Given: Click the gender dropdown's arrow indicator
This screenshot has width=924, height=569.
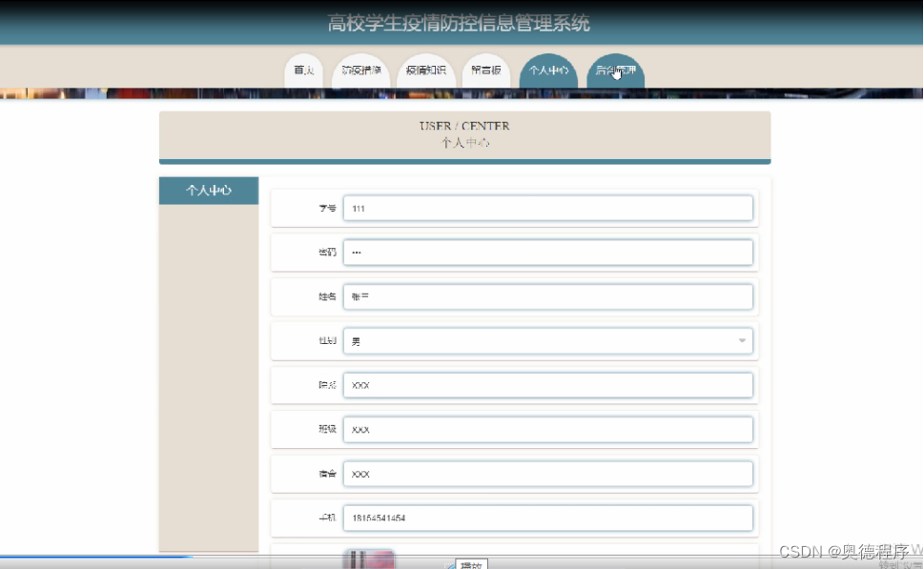Looking at the screenshot, I should click(x=741, y=340).
